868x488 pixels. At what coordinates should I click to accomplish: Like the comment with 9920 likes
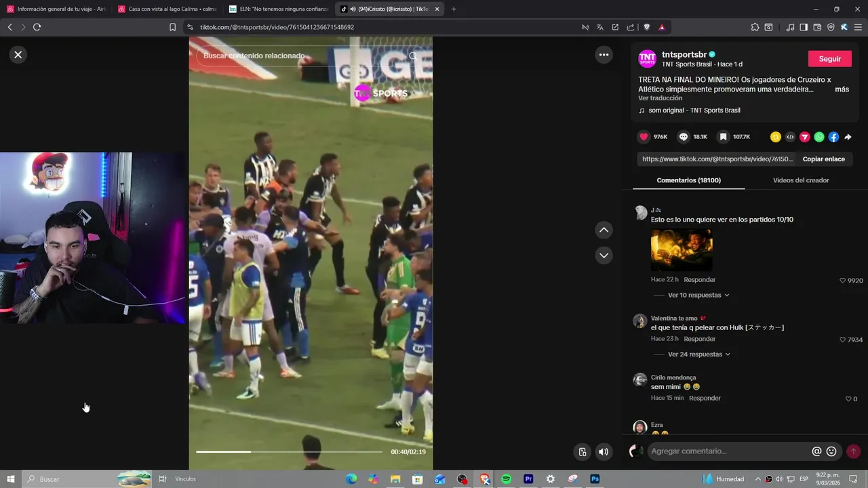click(x=843, y=281)
